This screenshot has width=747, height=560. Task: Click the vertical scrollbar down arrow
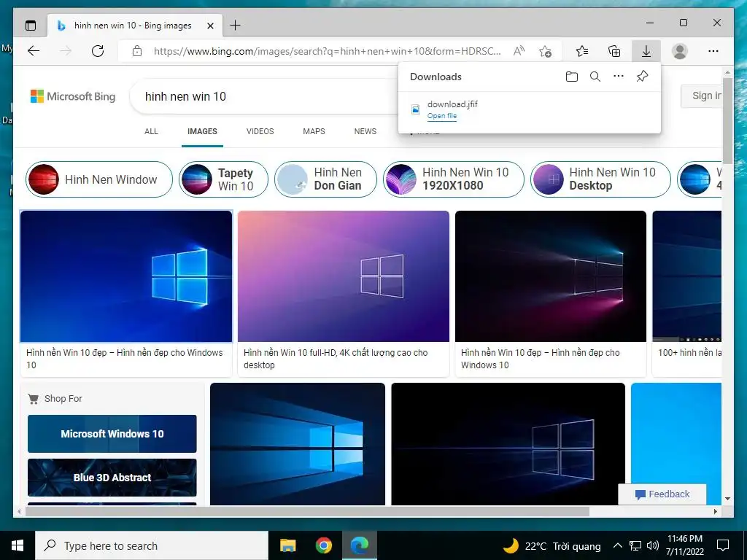727,499
